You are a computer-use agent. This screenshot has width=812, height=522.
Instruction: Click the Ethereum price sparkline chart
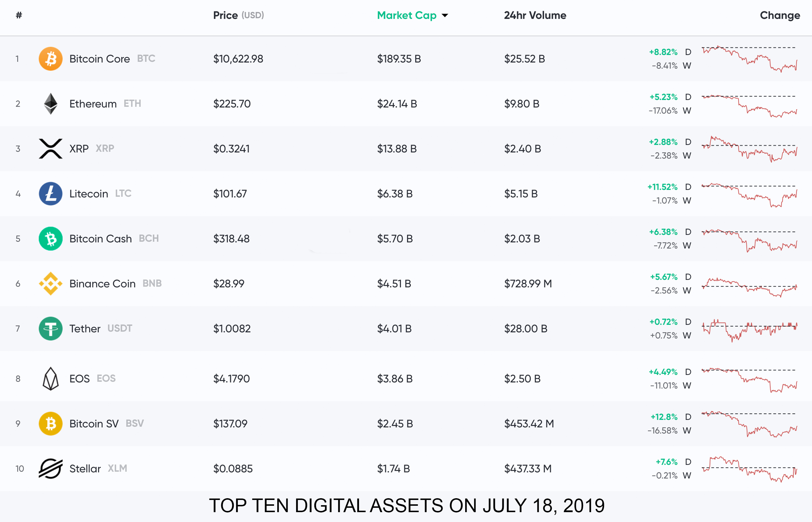pos(749,106)
